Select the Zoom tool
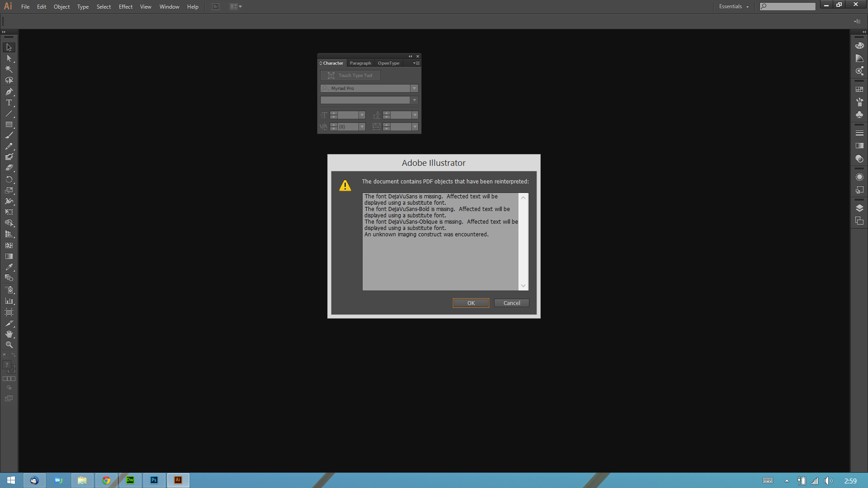Viewport: 868px width, 488px height. (9, 345)
